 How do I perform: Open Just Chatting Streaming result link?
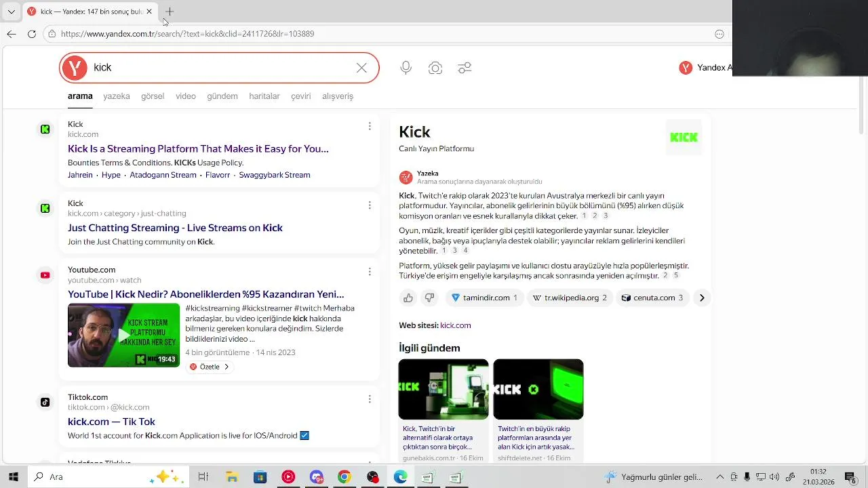[175, 228]
